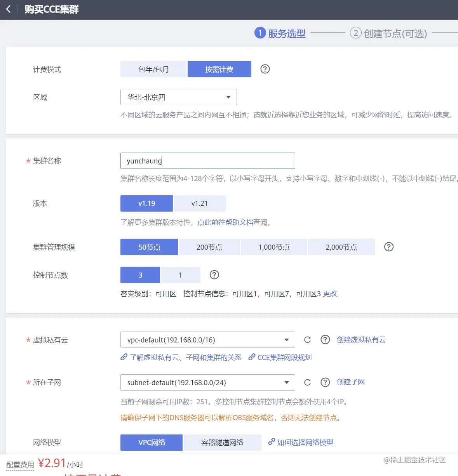Open the 华北-北京四 region dropdown
The width and height of the screenshot is (458, 476).
pyautogui.click(x=179, y=97)
